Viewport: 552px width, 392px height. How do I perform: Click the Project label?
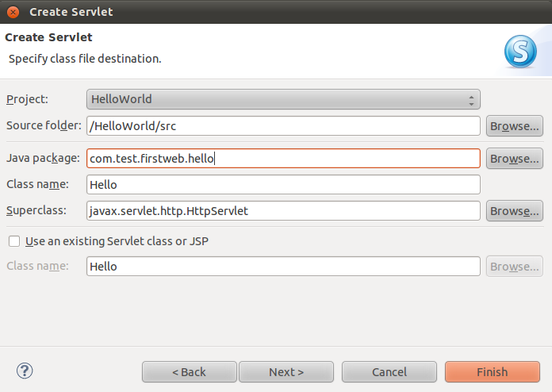pyautogui.click(x=27, y=99)
